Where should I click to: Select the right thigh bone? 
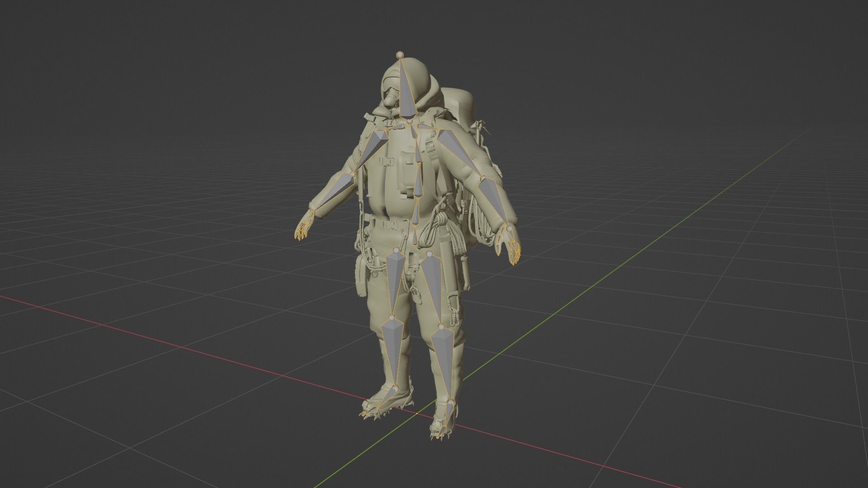394,280
